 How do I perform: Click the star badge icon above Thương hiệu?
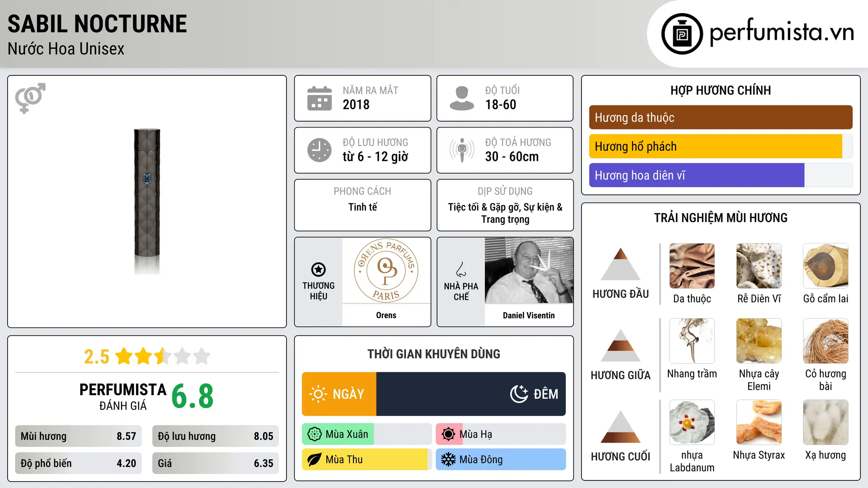point(318,269)
